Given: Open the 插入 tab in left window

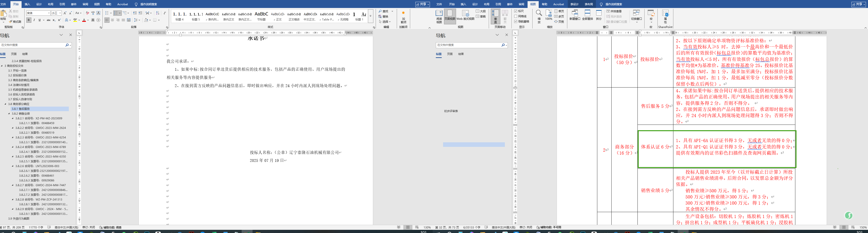Looking at the screenshot, I should [27, 4].
